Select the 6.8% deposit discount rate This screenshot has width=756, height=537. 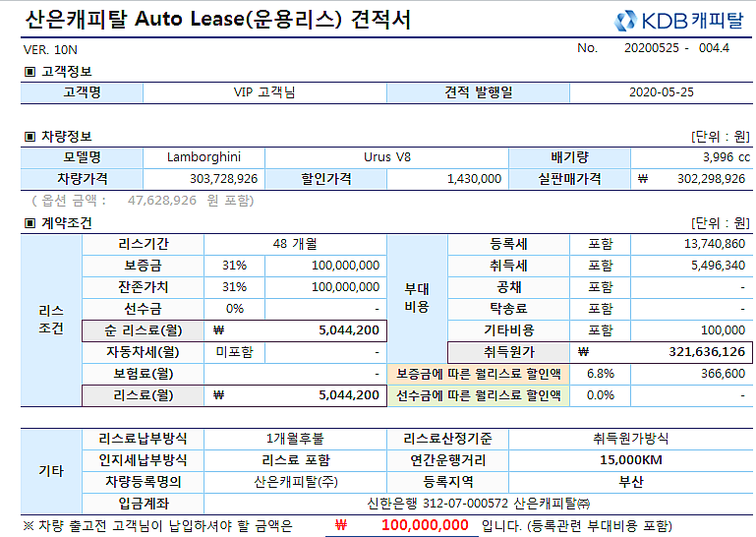pos(601,374)
